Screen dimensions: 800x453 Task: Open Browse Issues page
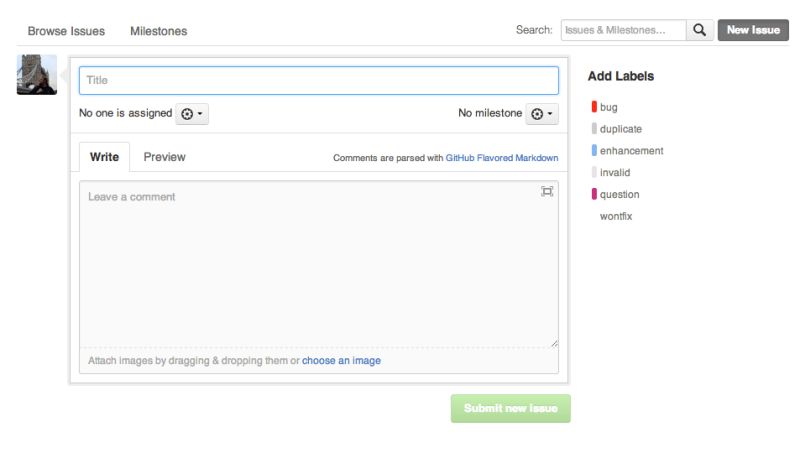66,31
